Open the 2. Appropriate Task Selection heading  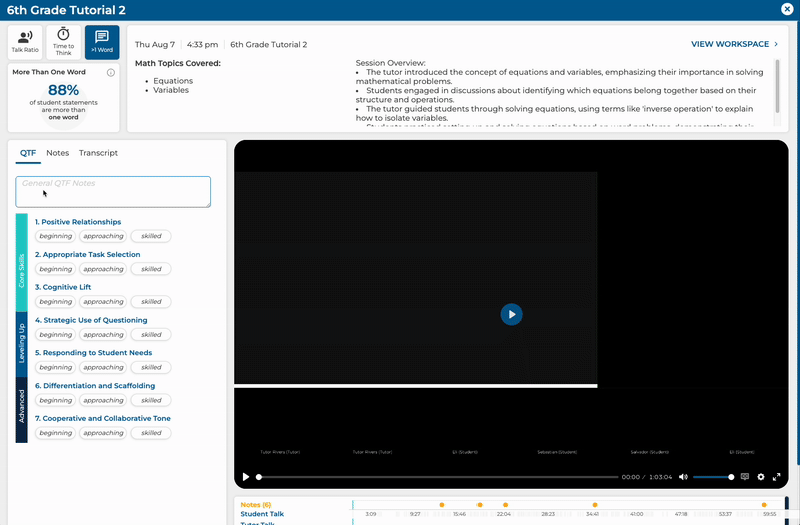pyautogui.click(x=87, y=255)
